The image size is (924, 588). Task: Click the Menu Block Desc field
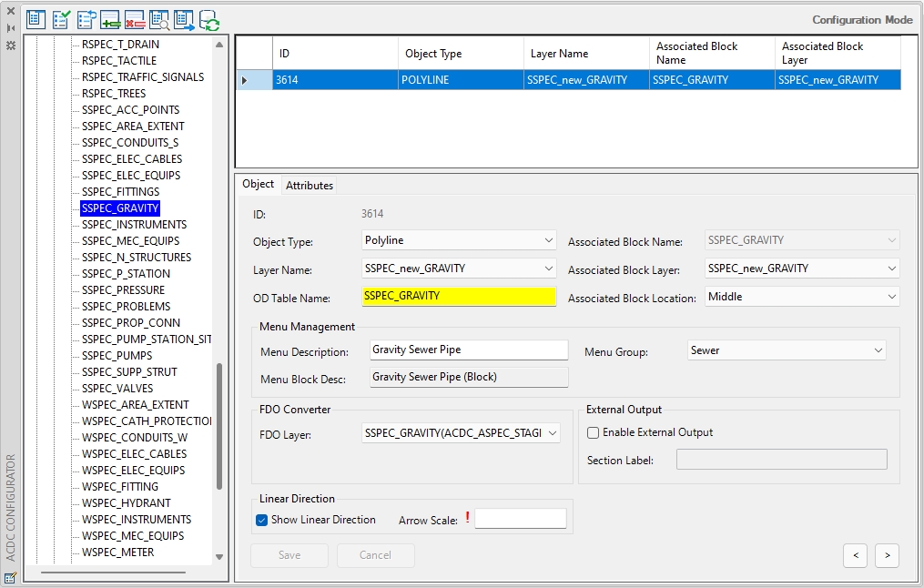click(x=469, y=377)
